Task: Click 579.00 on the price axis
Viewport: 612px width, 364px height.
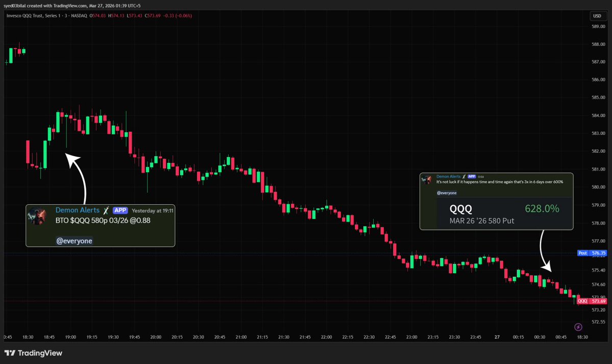Action: coord(598,205)
